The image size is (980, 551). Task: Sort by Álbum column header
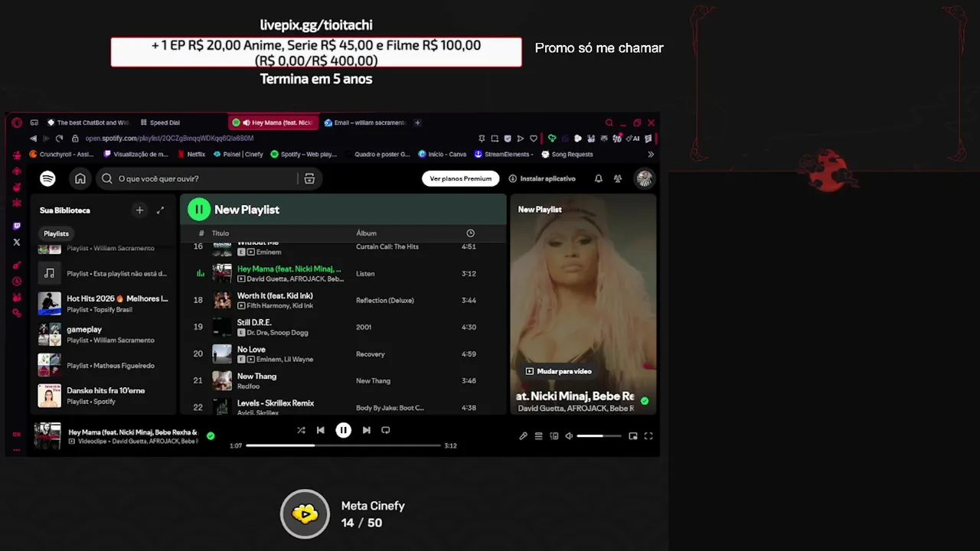click(x=366, y=233)
